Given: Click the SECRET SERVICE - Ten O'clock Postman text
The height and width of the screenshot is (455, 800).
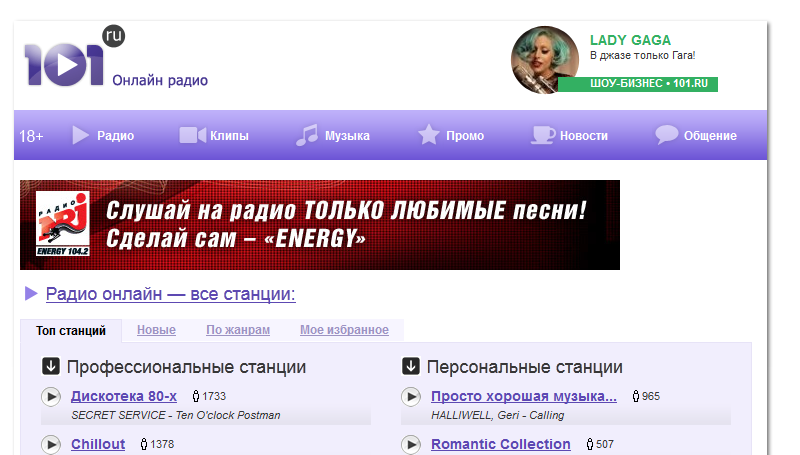Looking at the screenshot, I should click(x=176, y=415).
